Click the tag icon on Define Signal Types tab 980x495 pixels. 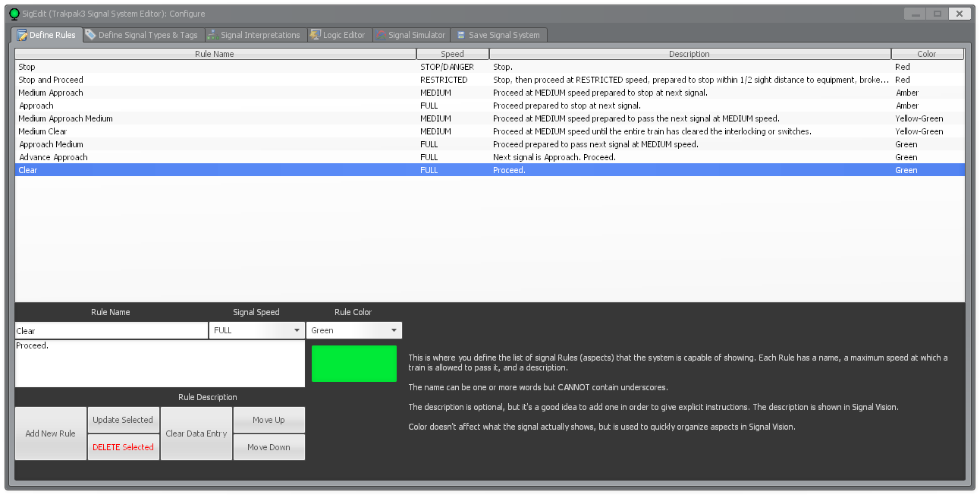click(90, 35)
